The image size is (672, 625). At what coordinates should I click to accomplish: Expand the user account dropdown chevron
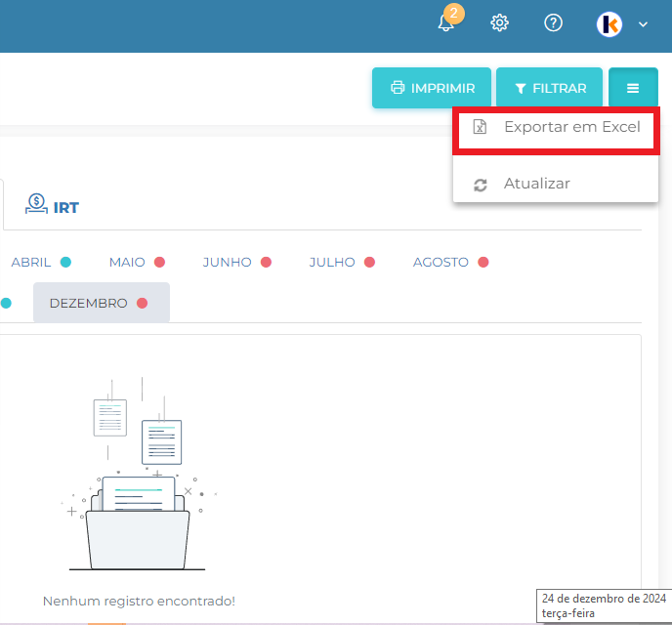point(643,24)
